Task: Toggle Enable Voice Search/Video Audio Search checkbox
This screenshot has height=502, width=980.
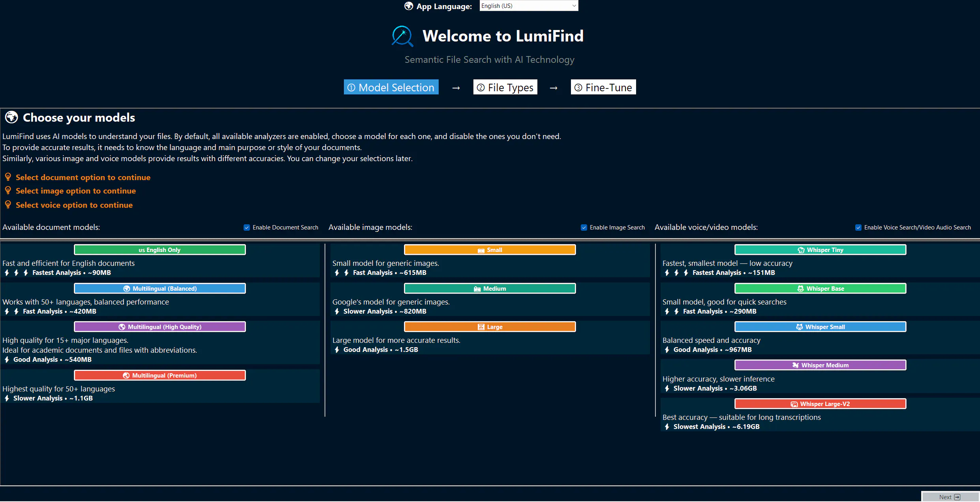Action: (x=858, y=227)
